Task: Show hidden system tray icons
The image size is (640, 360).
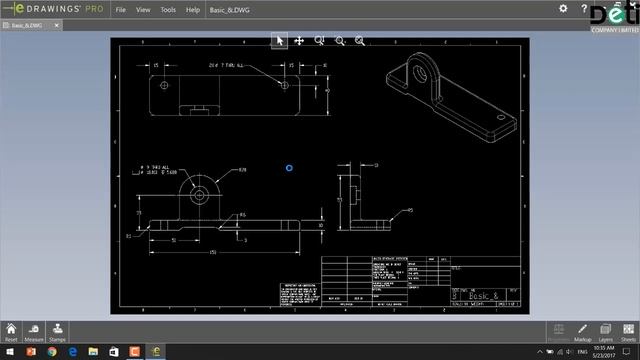Action: (x=540, y=352)
